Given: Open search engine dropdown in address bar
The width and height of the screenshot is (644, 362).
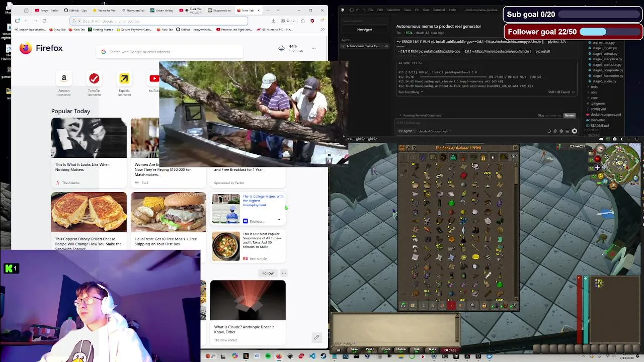Looking at the screenshot, I should pos(76,21).
